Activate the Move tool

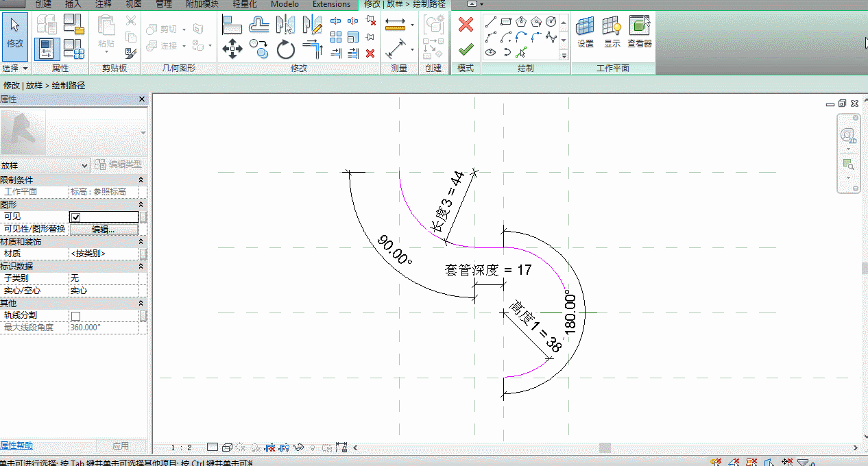click(232, 49)
